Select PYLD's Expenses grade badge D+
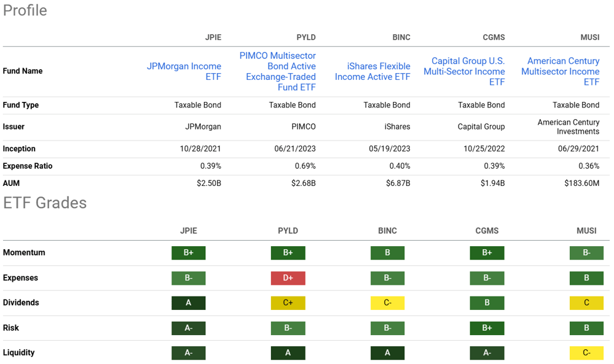614x364 pixels. click(288, 278)
